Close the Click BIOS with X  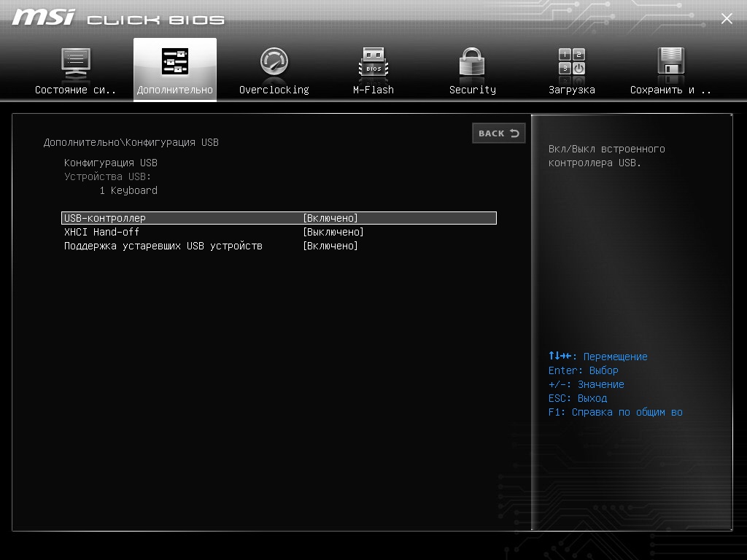click(x=727, y=18)
